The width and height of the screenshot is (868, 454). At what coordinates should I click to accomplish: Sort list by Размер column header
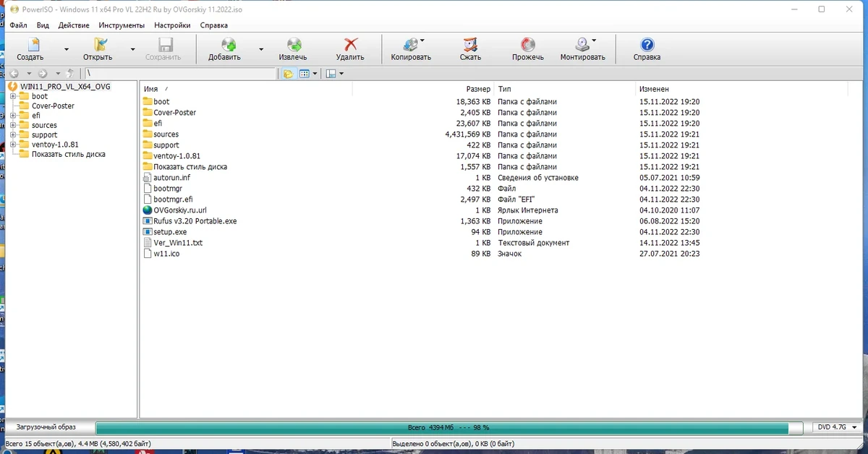pyautogui.click(x=422, y=88)
